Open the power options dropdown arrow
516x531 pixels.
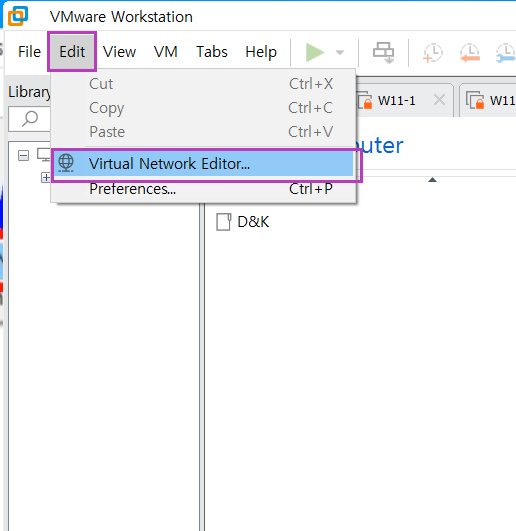coord(340,52)
